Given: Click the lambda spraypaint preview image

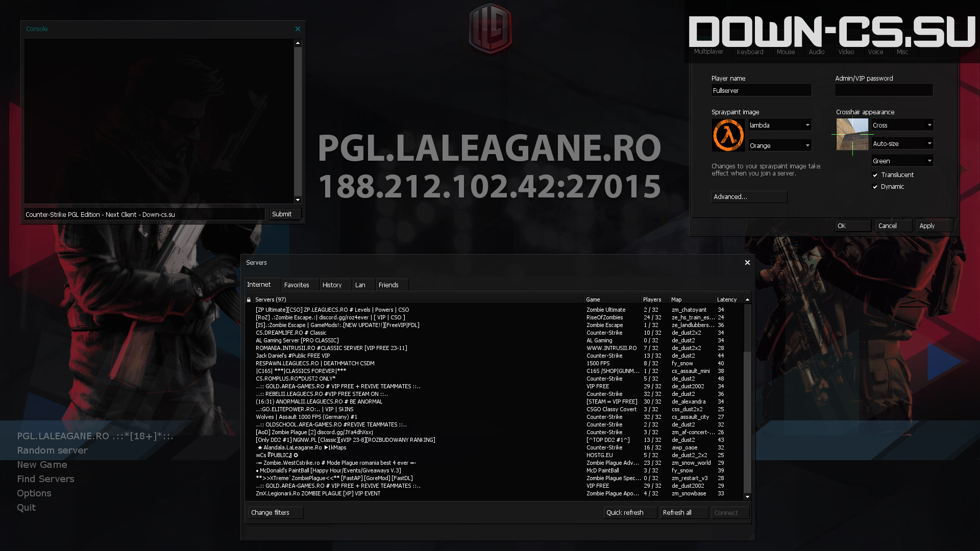Looking at the screenshot, I should [728, 135].
